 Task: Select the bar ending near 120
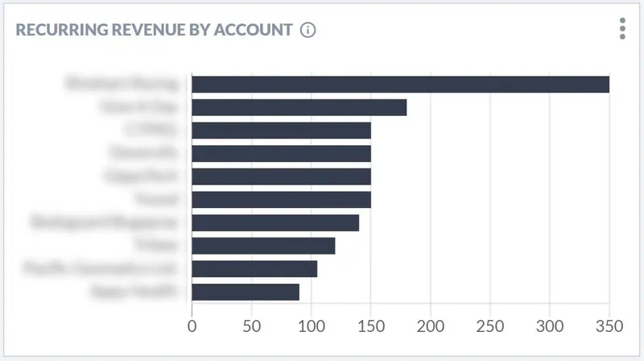coord(263,246)
